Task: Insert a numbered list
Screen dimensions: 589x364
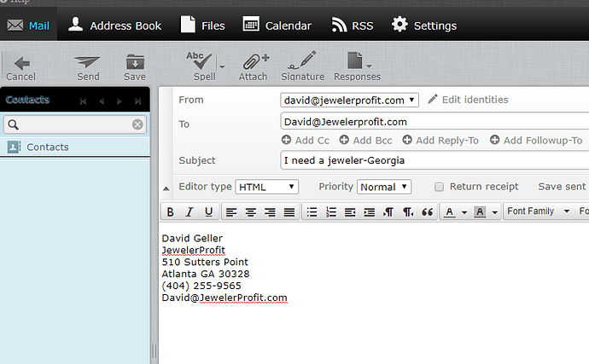Action: click(x=331, y=212)
